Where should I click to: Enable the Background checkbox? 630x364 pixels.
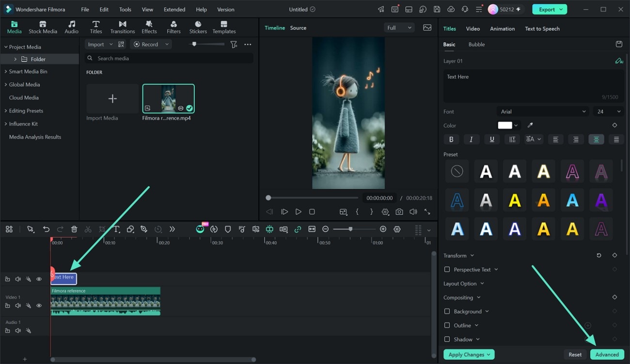click(447, 311)
